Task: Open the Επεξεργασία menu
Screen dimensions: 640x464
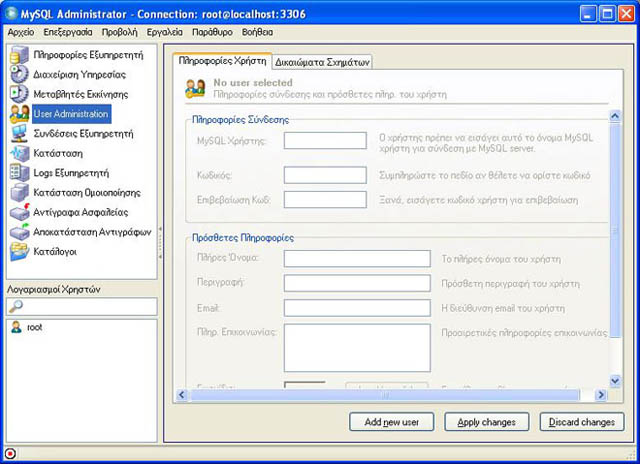Action: pyautogui.click(x=68, y=32)
